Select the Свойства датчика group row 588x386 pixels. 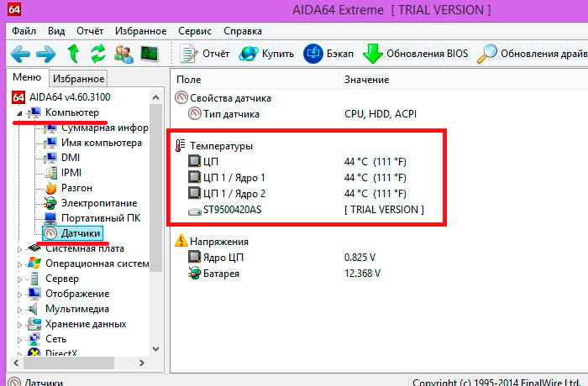[230, 98]
